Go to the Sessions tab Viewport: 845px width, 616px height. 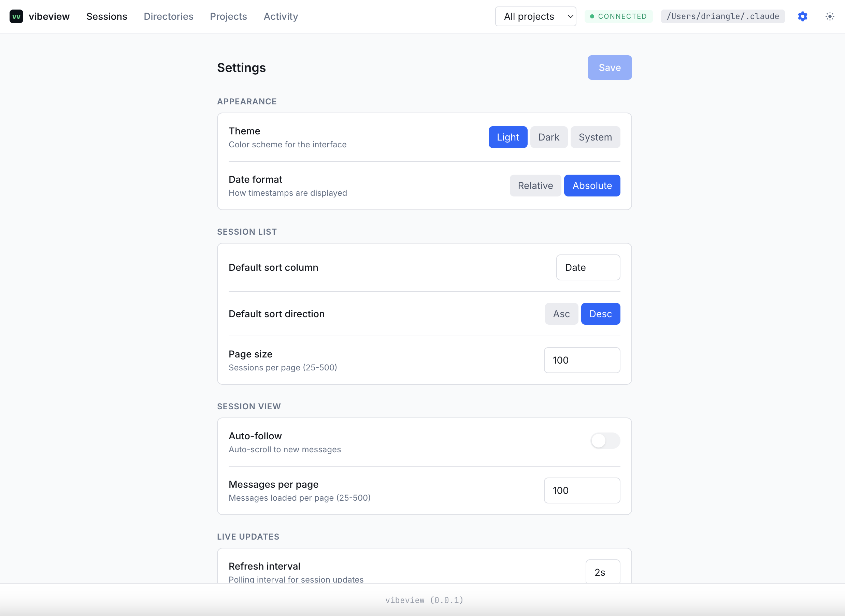click(107, 16)
